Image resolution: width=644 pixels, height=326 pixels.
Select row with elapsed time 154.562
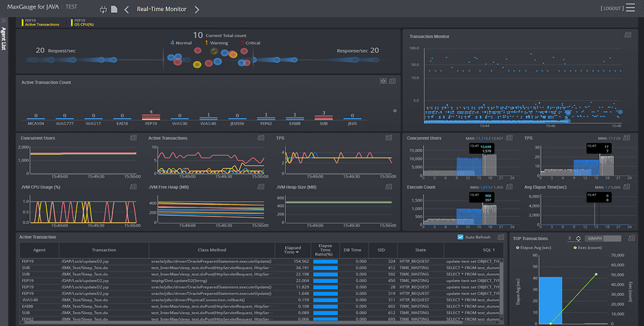click(x=259, y=261)
